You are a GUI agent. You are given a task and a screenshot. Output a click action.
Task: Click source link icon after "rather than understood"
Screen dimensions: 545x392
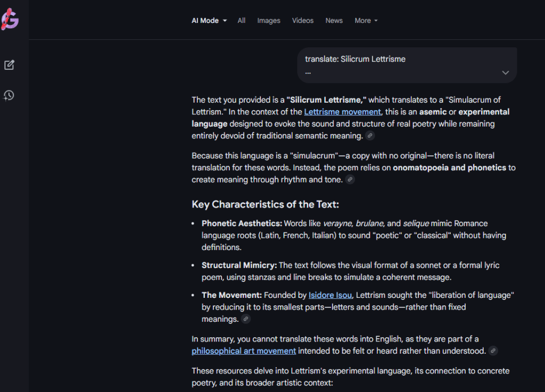click(493, 351)
